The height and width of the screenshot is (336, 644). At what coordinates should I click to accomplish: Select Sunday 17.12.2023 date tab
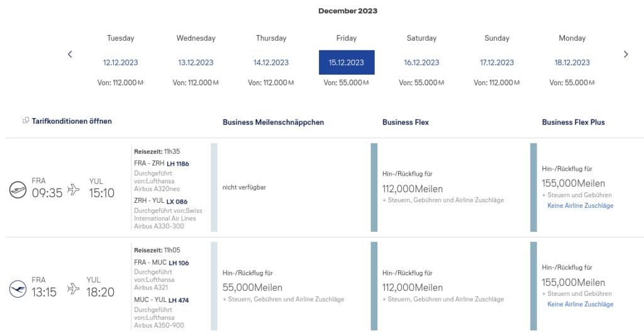[497, 62]
